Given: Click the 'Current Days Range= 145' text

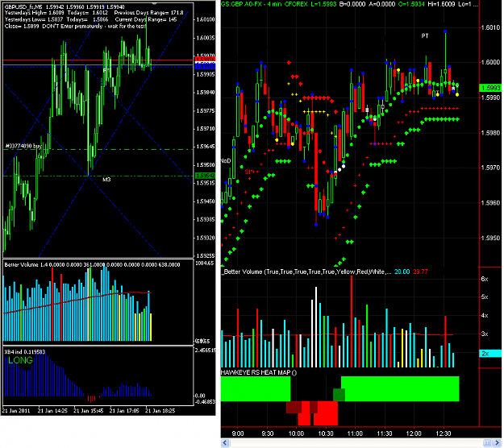Looking at the screenshot, I should 146,19.
